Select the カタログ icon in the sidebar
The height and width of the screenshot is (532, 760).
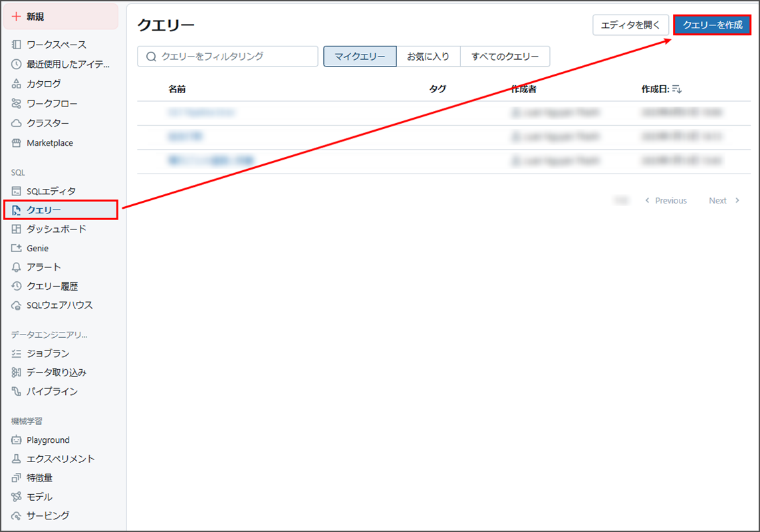pyautogui.click(x=16, y=83)
